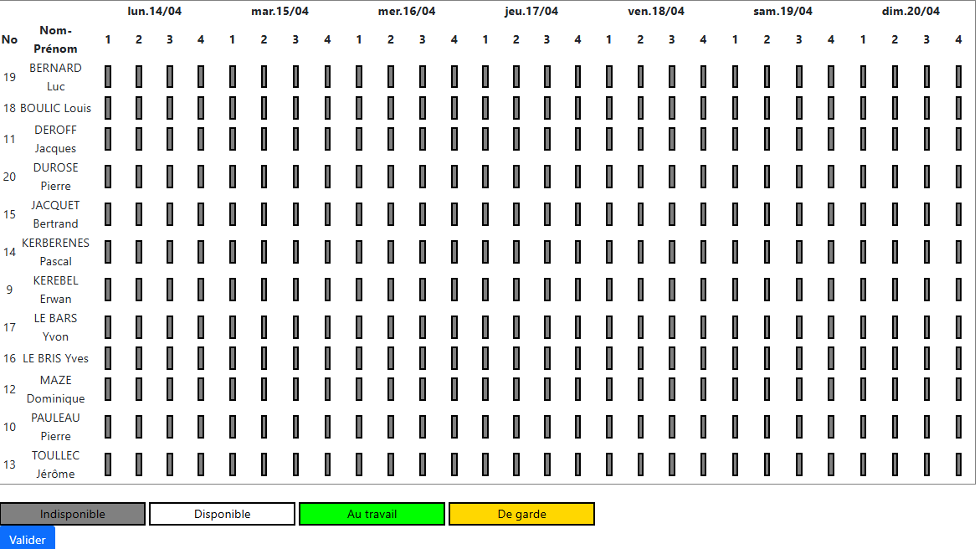Toggle MAZE Dominique slot 2 on mer.16/04

[x=390, y=389]
